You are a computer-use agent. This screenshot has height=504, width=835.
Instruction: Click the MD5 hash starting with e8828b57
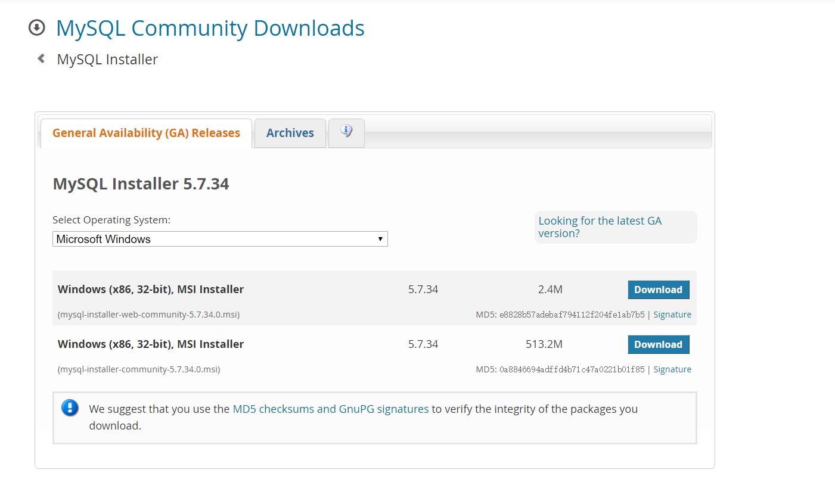click(x=572, y=315)
